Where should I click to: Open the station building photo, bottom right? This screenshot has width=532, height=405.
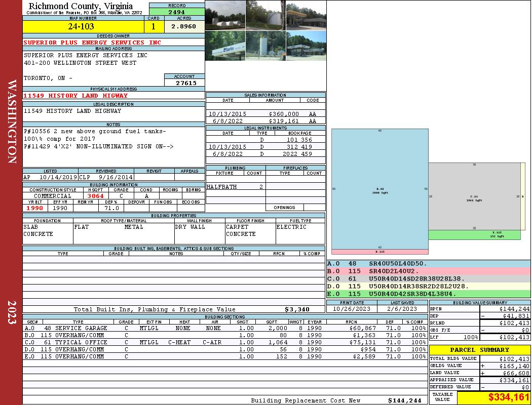point(306,46)
